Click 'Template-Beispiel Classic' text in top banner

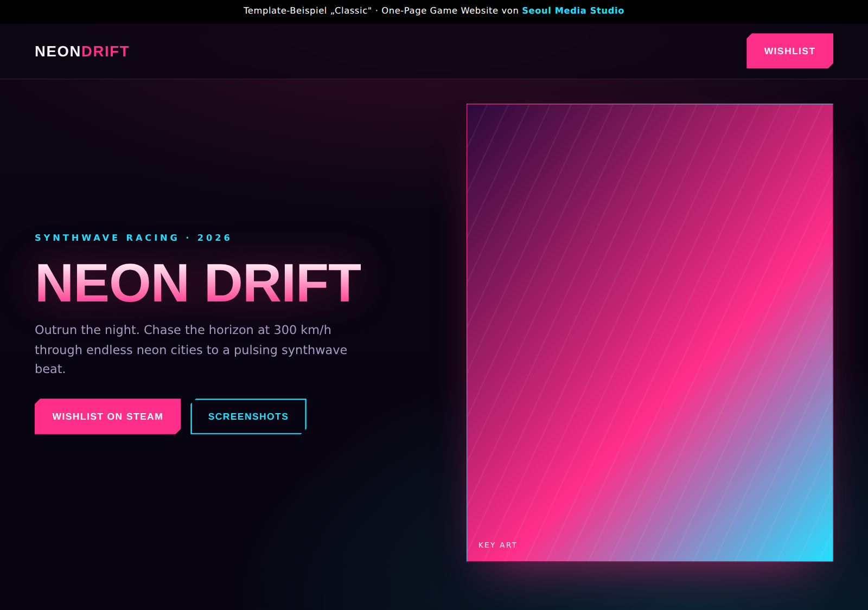click(308, 10)
